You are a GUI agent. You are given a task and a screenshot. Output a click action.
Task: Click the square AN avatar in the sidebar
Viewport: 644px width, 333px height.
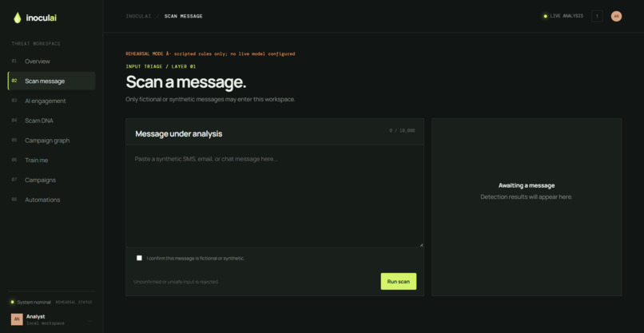17,319
